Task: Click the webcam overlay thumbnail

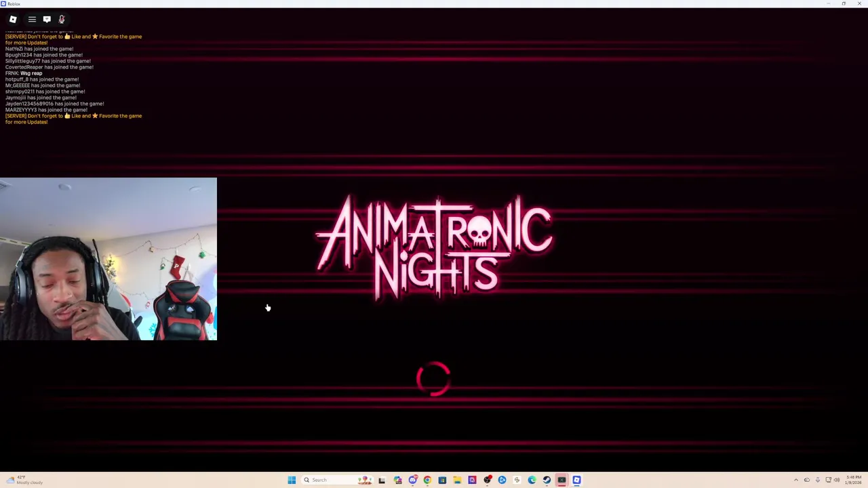Action: click(x=108, y=259)
